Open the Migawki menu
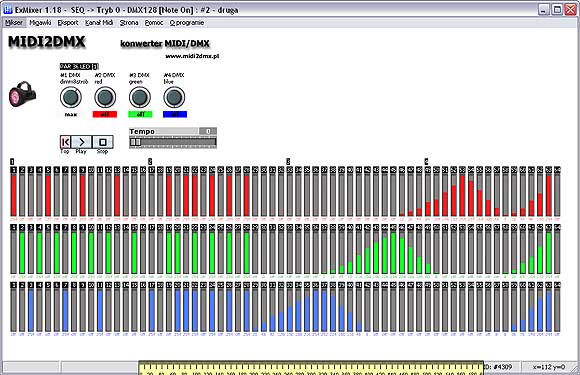 (x=40, y=23)
